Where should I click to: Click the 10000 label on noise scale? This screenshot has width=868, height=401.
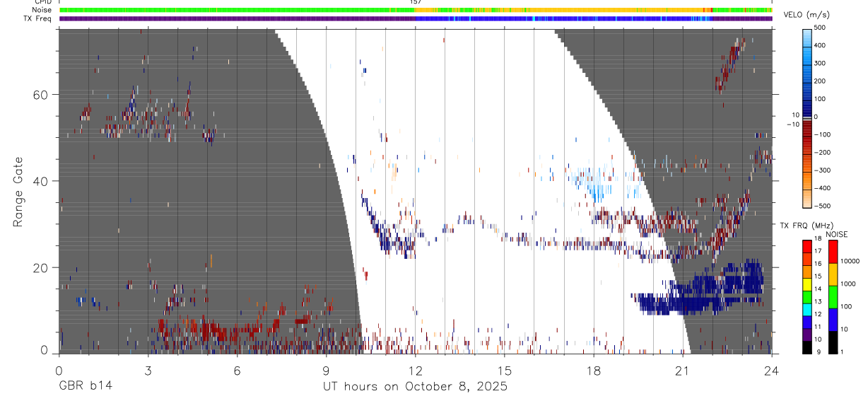pos(851,262)
